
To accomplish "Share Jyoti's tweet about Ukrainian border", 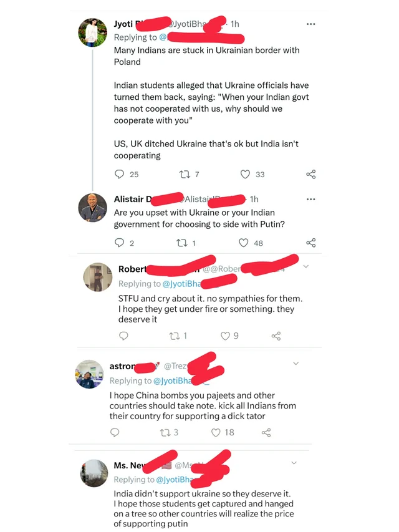I will 311,175.
